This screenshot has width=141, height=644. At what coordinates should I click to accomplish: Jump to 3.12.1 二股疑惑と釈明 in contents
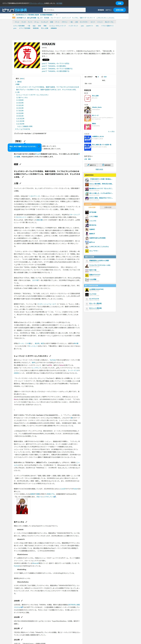point(25,127)
